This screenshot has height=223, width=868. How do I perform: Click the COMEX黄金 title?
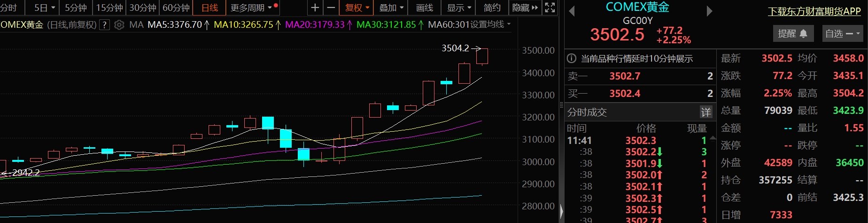pyautogui.click(x=637, y=7)
